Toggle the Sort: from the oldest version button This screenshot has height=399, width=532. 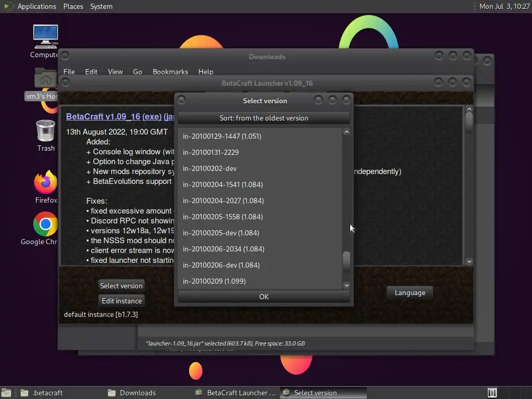point(263,118)
